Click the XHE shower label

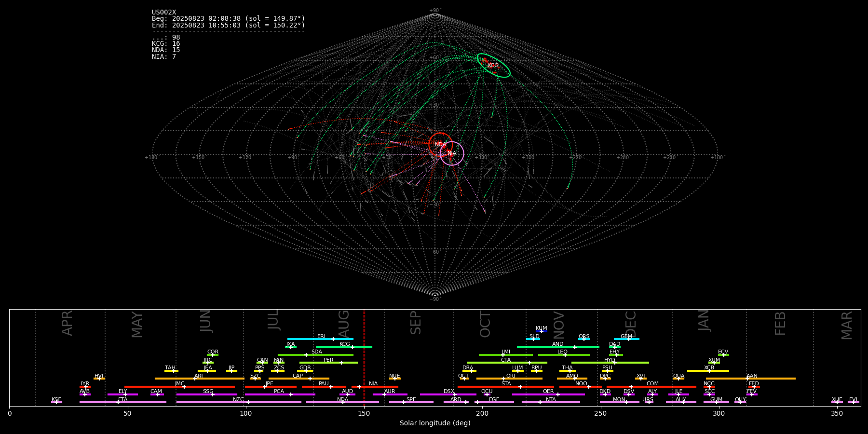pos(837,400)
